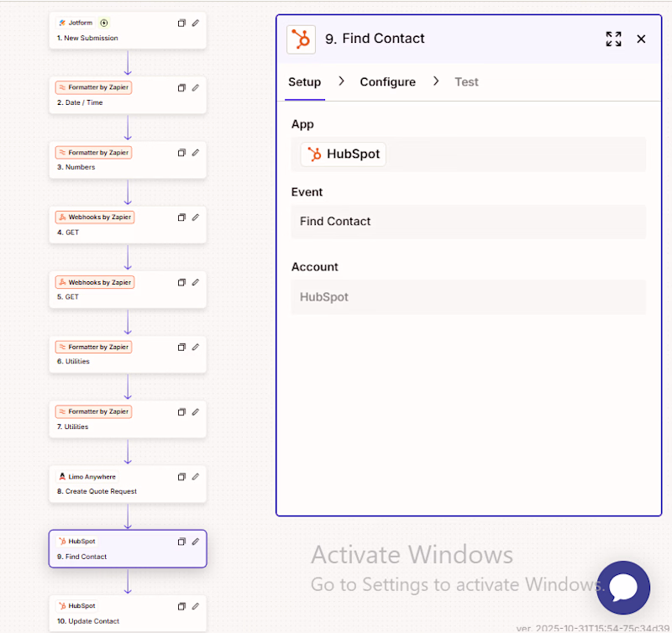
Task: Click the '3. Numbers' step title
Action: click(76, 167)
